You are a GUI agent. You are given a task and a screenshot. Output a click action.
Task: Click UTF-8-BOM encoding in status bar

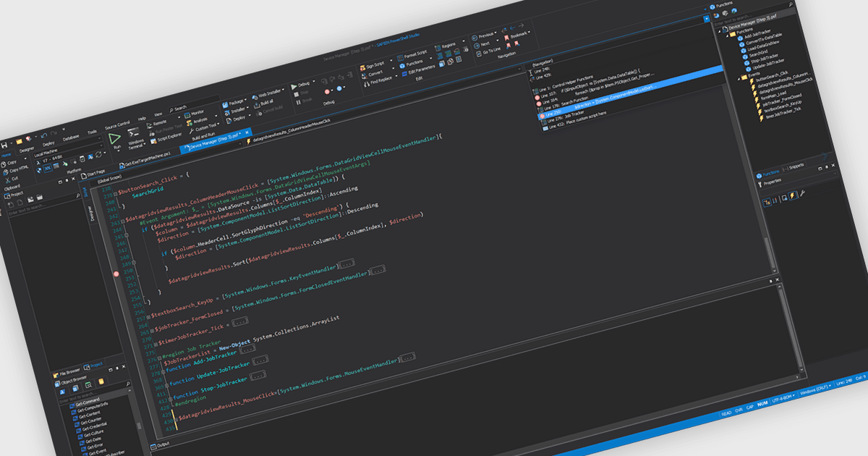point(783,398)
